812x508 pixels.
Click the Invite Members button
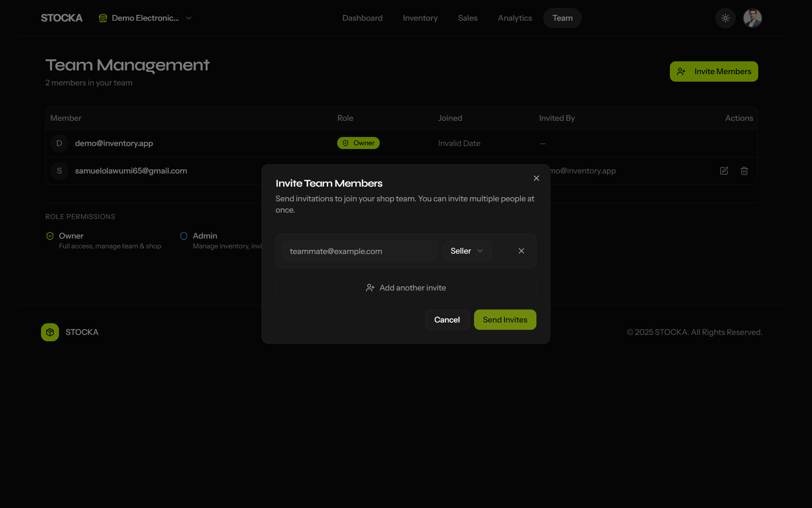pos(714,71)
